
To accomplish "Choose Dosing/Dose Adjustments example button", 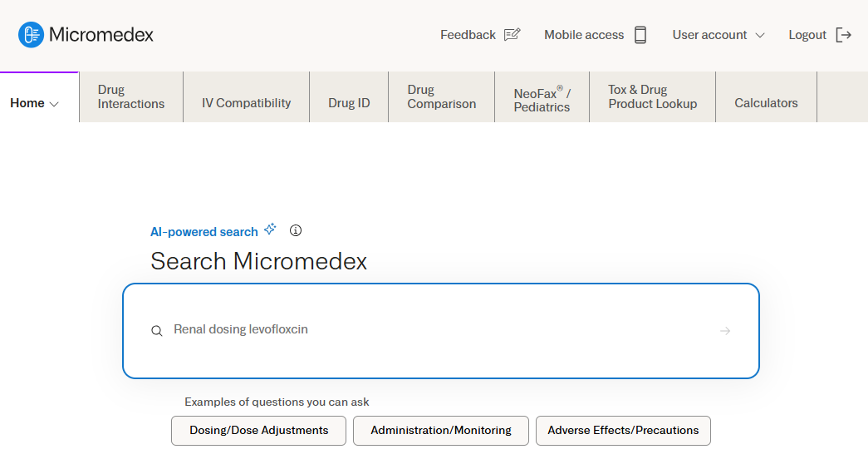I will [x=258, y=431].
